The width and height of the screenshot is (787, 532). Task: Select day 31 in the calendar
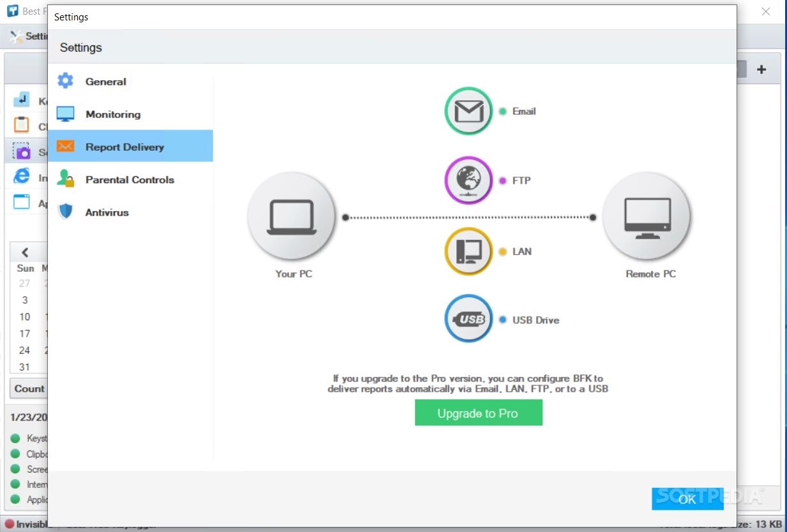[x=24, y=367]
